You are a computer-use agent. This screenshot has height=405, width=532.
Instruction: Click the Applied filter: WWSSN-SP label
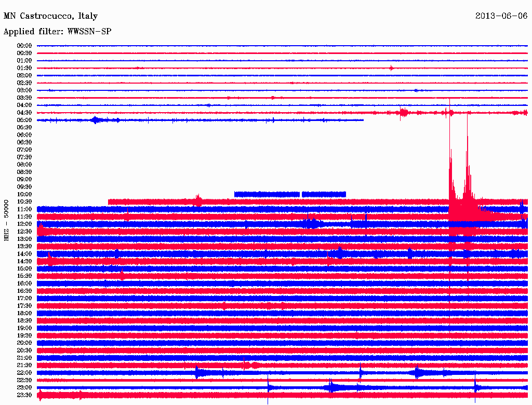click(x=57, y=32)
